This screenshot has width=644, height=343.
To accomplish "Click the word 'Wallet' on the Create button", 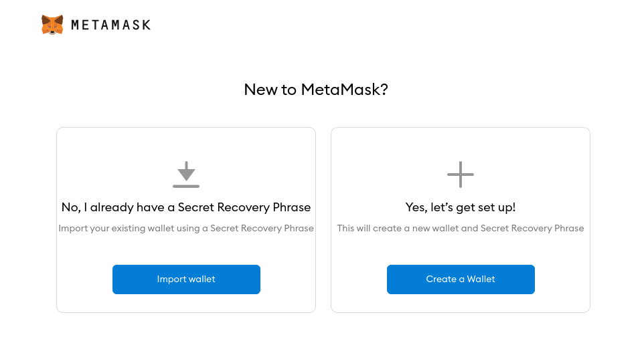I will pos(481,279).
